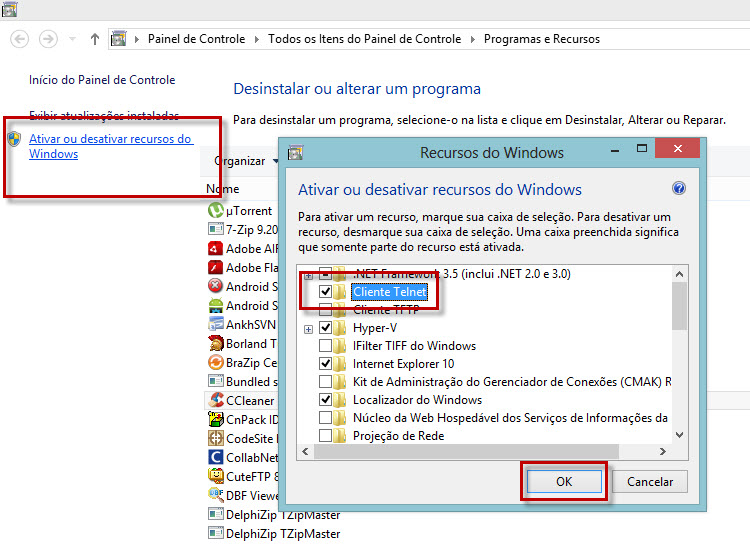Screen dimensions: 750x545
Task: Select the CnPack IDE icon
Action: (216, 419)
